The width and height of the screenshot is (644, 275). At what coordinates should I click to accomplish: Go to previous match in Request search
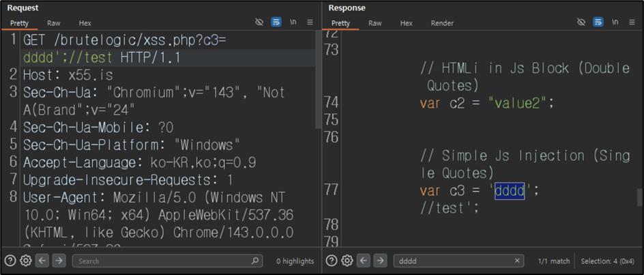42,261
